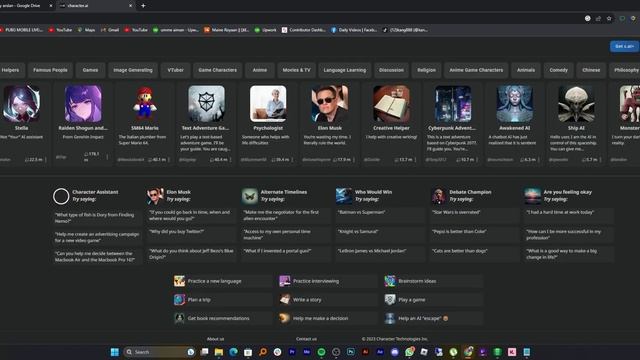Select the Chinese category tab
Image resolution: width=640 pixels, height=360 pixels.
(x=591, y=70)
